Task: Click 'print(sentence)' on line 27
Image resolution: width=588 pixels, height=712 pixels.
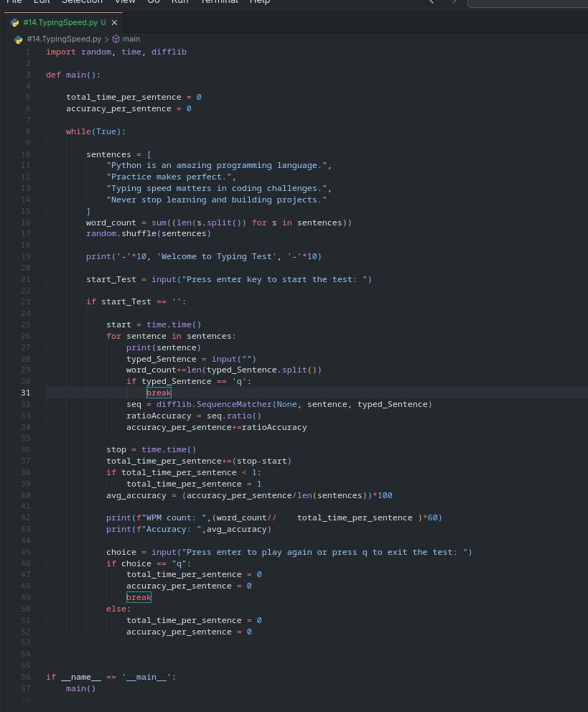Action: (164, 347)
